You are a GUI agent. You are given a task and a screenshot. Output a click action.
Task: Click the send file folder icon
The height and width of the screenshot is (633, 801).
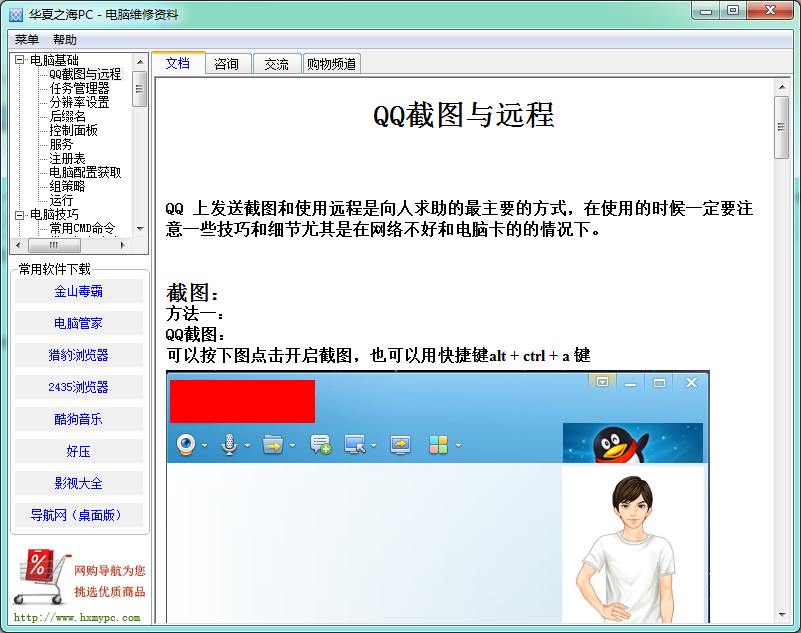(x=273, y=444)
